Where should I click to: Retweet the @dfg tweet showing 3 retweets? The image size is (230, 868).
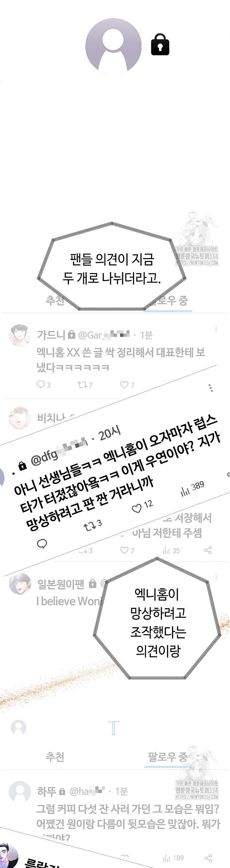[89, 526]
